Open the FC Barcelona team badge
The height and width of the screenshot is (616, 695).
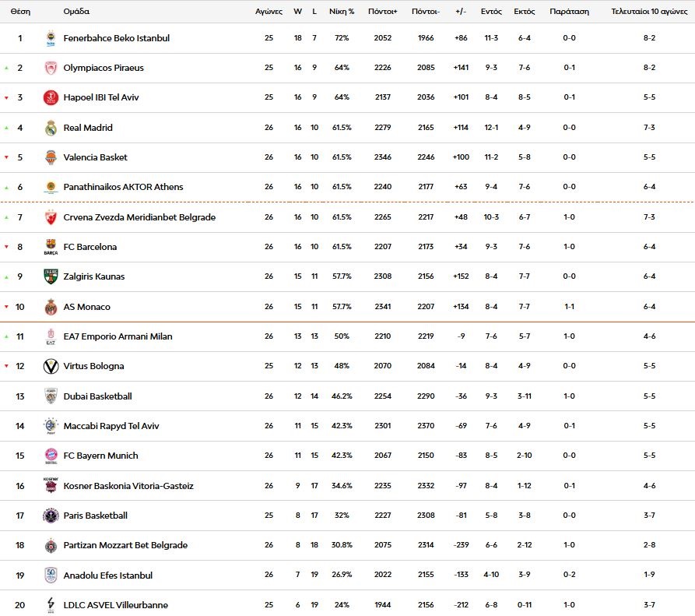click(50, 247)
